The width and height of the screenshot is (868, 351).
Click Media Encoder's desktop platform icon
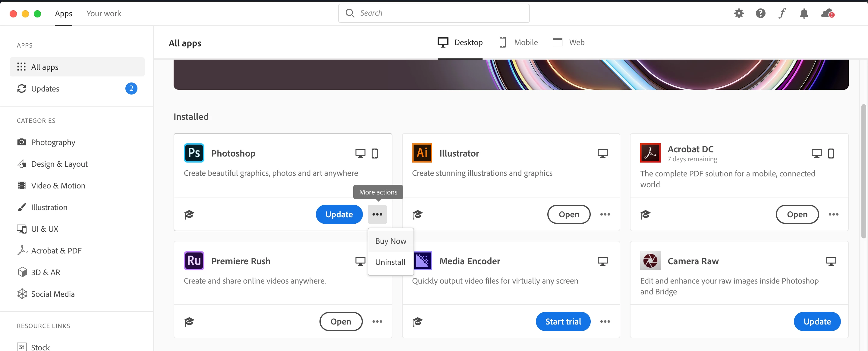pos(602,261)
